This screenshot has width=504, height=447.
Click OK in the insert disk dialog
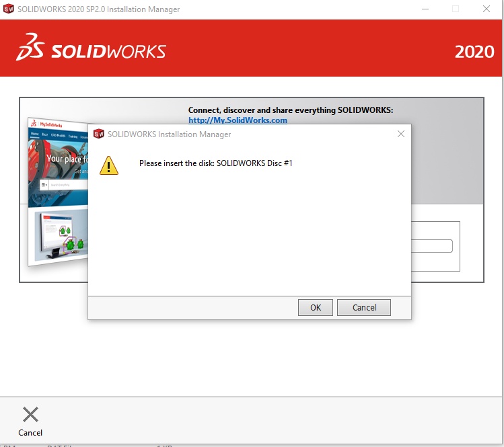pos(316,307)
